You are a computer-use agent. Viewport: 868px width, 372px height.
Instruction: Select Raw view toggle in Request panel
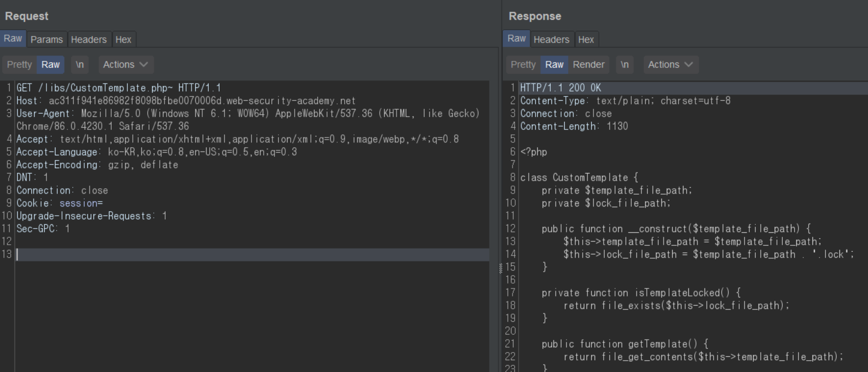(51, 65)
